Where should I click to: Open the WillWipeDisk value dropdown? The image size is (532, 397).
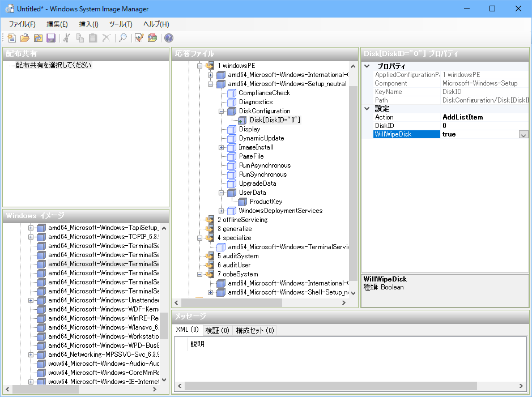(x=523, y=135)
